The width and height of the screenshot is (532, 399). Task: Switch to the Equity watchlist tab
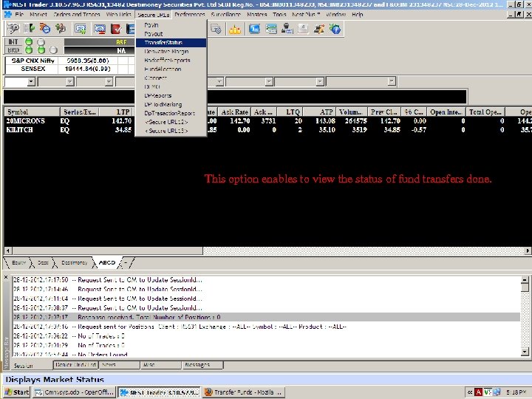pos(18,263)
